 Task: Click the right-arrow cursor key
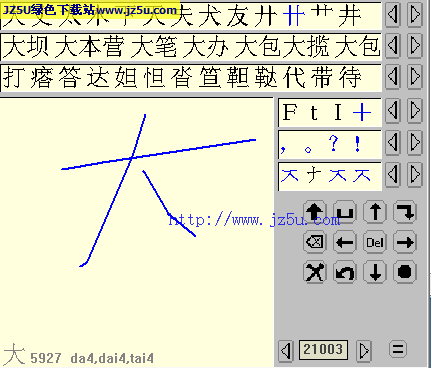click(405, 242)
